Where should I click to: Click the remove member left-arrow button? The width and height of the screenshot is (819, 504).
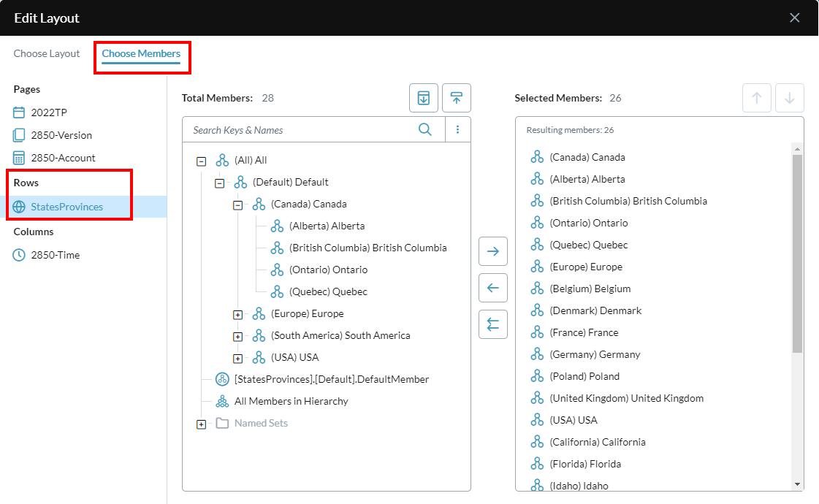[493, 288]
